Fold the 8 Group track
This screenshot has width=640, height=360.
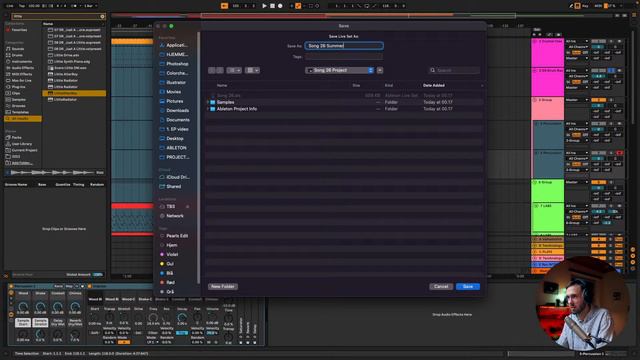(535, 182)
